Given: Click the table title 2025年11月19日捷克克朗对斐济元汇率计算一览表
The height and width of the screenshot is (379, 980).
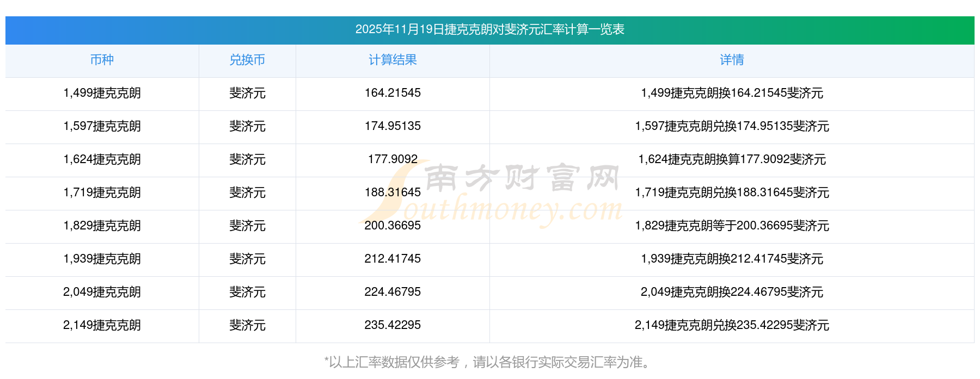Looking at the screenshot, I should (x=489, y=29).
